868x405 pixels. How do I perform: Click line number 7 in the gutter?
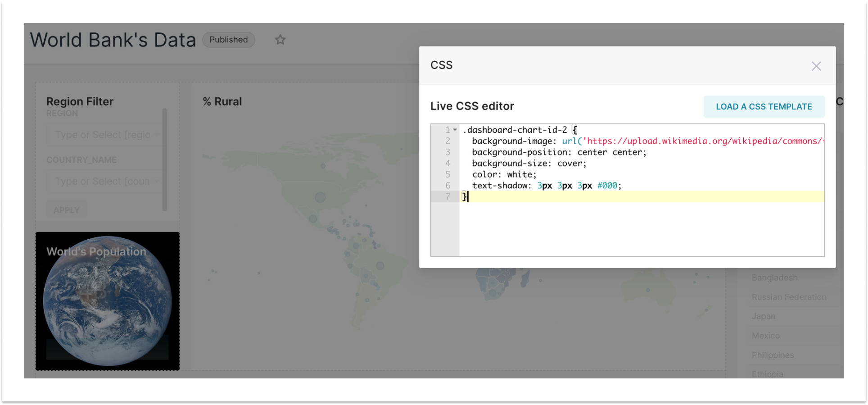point(448,196)
